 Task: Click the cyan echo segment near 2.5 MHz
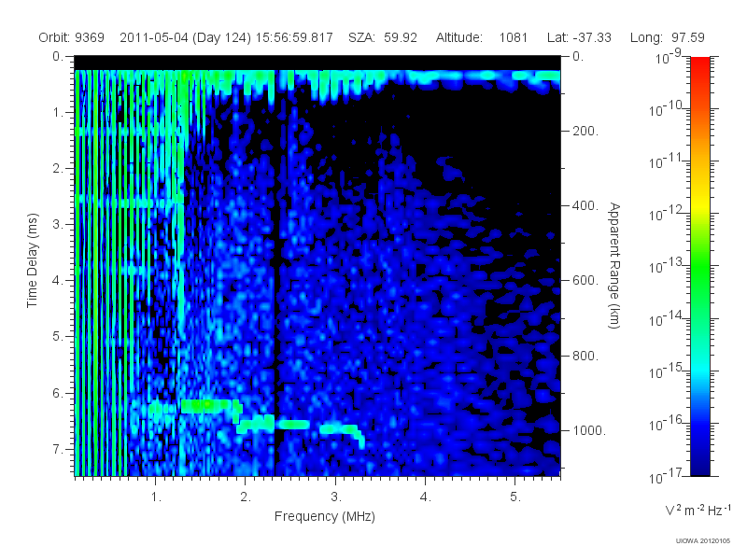point(292,425)
